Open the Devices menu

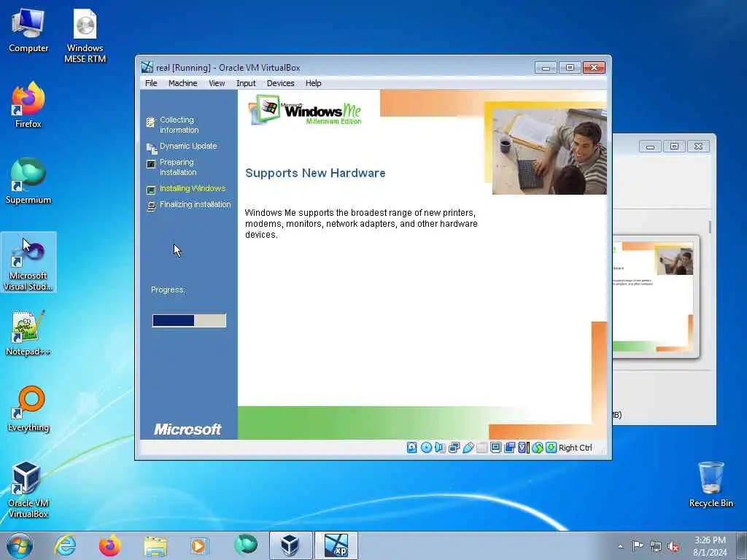point(281,83)
